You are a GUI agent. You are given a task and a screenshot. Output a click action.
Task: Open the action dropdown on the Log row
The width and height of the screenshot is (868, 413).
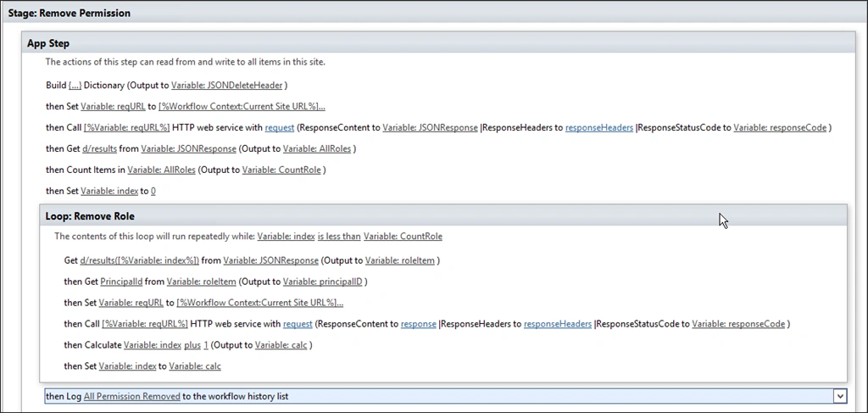click(840, 396)
